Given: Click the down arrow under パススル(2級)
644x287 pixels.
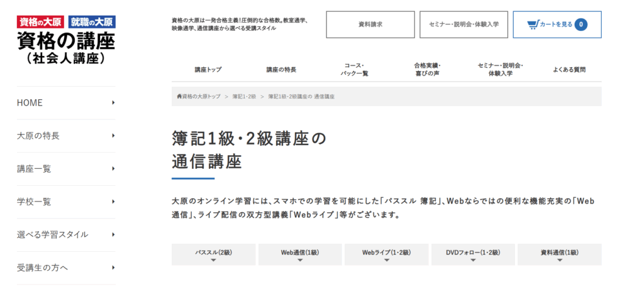Looking at the screenshot, I should tap(213, 260).
